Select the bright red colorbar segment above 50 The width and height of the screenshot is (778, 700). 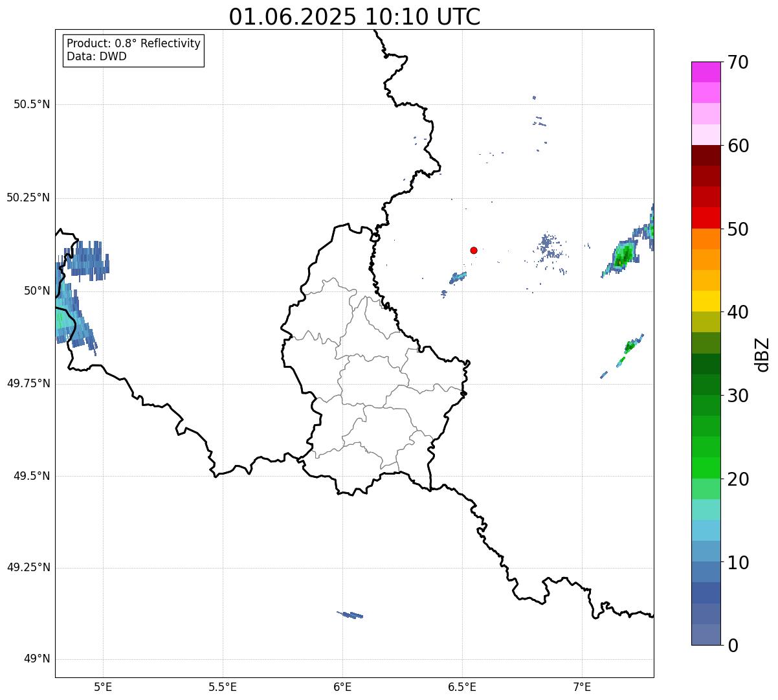pyautogui.click(x=706, y=218)
